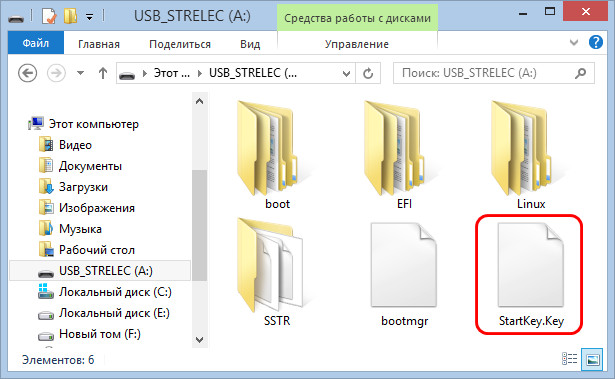
Task: Switch to large icons view mode
Action: (592, 359)
